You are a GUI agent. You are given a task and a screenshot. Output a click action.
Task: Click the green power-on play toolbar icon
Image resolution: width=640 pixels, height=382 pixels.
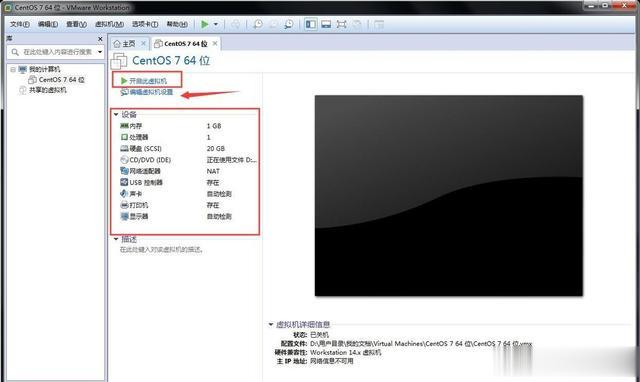tap(204, 24)
